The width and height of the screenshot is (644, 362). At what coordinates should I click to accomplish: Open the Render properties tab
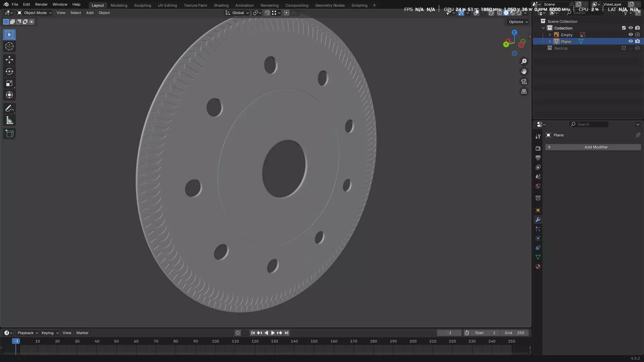538,148
